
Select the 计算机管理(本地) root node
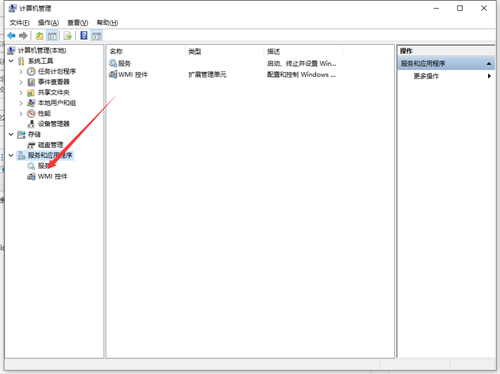pos(42,50)
